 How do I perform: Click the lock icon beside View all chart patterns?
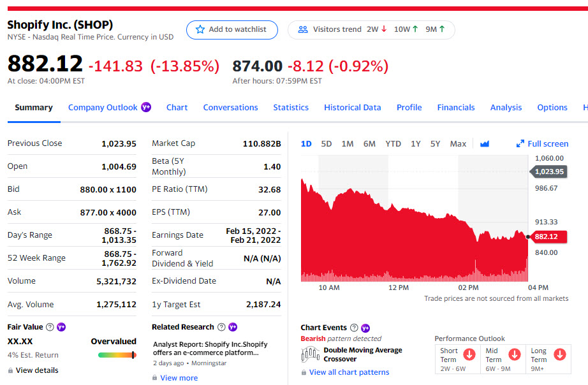point(304,372)
